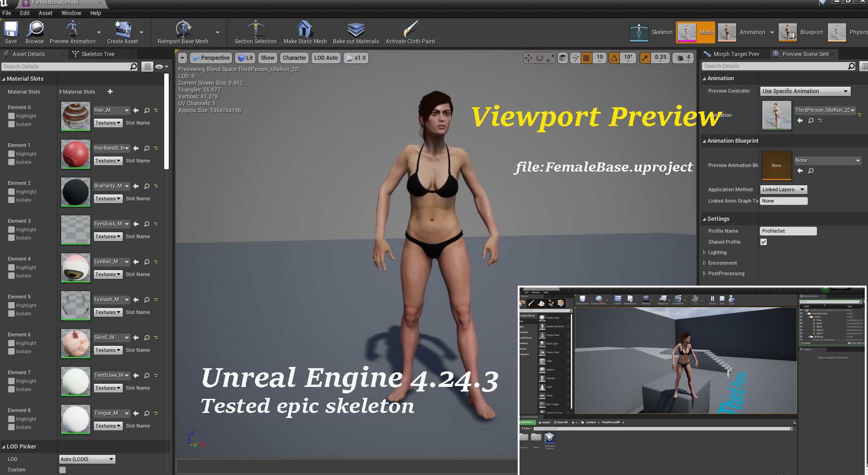
Task: Enable Highlight for Element 8
Action: click(11, 419)
